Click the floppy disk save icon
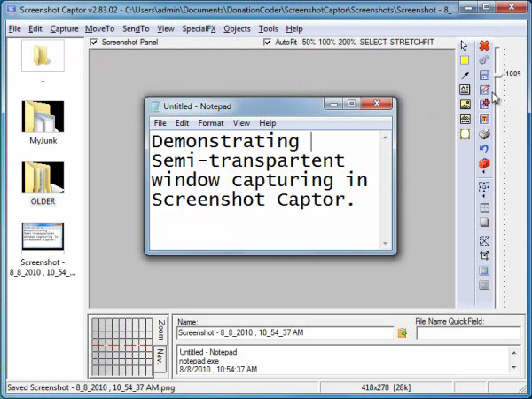The height and width of the screenshot is (399, 532). click(484, 75)
